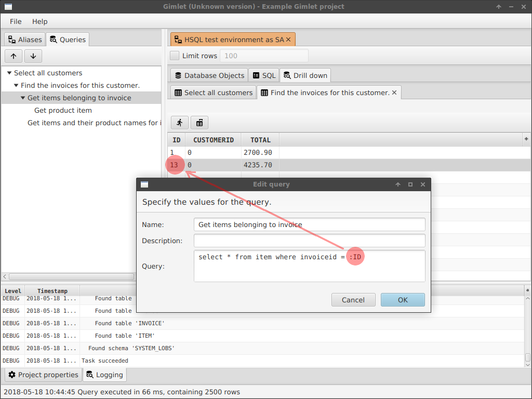Click the Timestamp column header in log
The image size is (532, 399).
(x=52, y=291)
